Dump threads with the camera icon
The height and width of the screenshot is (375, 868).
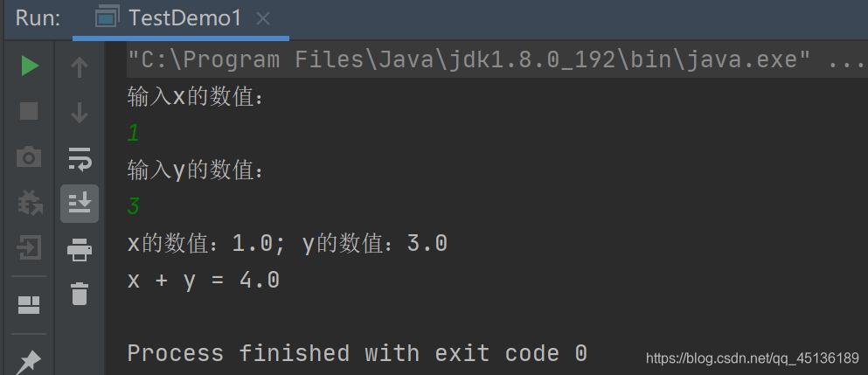coord(29,157)
